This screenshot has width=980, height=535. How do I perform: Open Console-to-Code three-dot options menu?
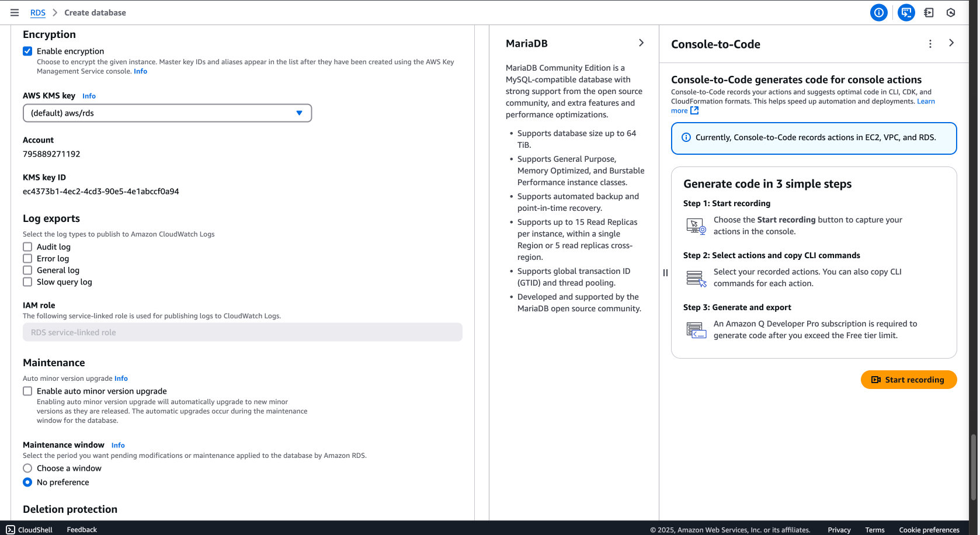point(930,44)
